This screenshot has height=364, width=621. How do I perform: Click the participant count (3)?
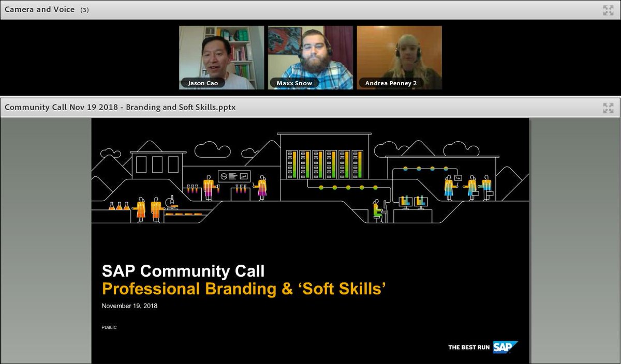tap(84, 10)
